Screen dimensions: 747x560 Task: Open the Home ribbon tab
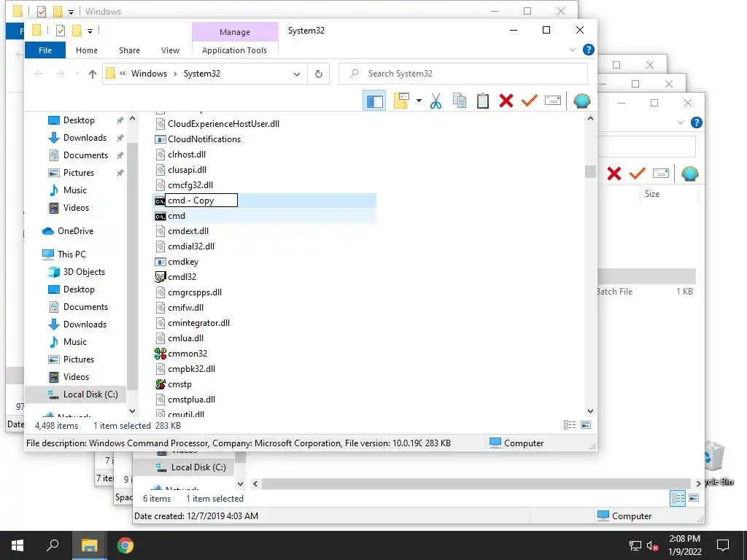pyautogui.click(x=87, y=50)
